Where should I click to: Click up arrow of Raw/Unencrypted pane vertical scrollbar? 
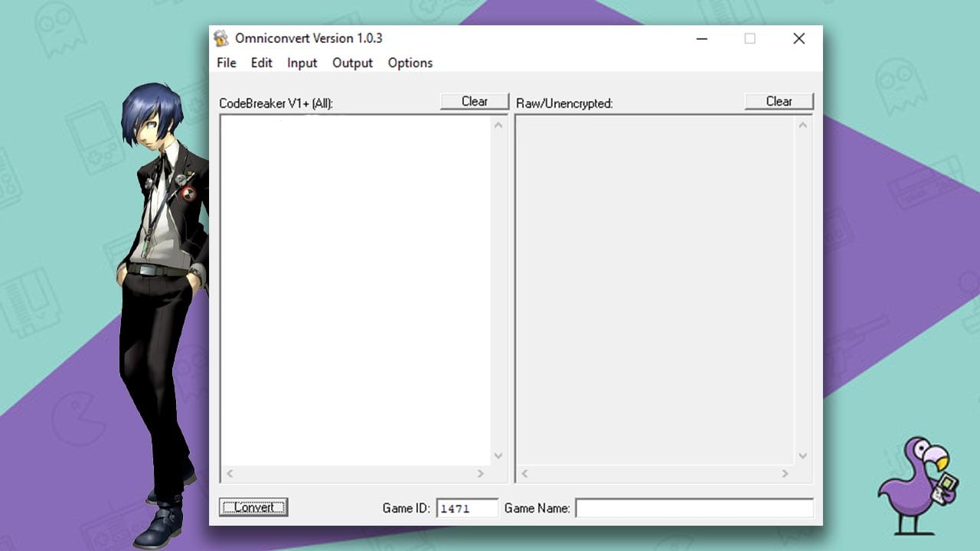tap(803, 125)
